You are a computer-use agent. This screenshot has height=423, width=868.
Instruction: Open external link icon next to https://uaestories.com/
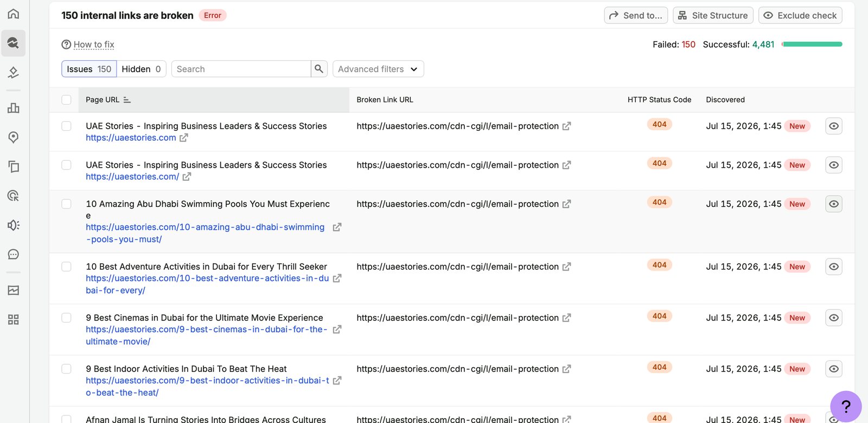coord(187,177)
